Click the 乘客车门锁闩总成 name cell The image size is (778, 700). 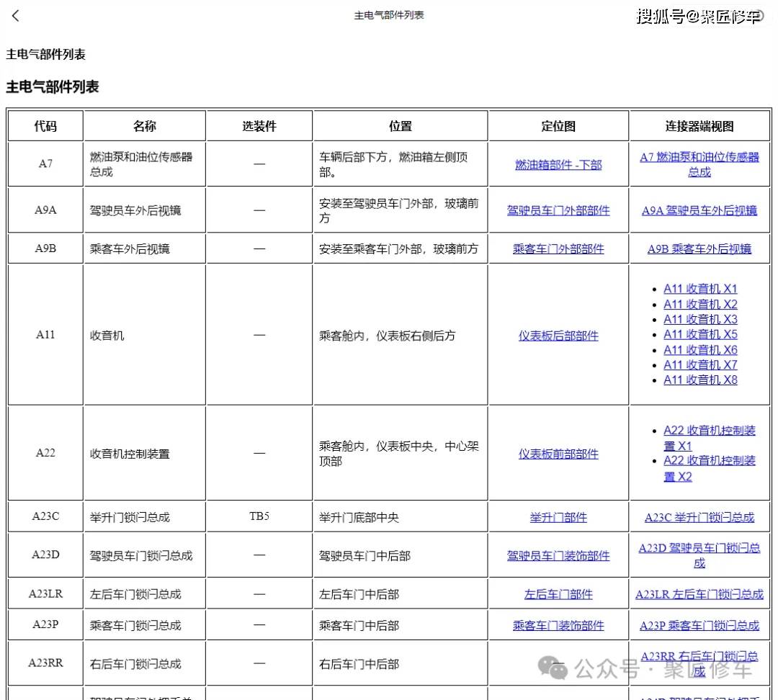click(x=144, y=626)
